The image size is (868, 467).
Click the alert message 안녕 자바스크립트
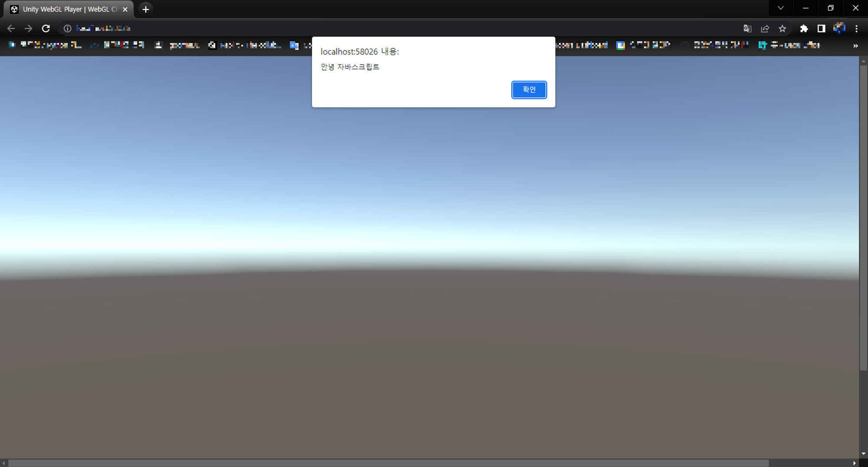click(x=350, y=67)
